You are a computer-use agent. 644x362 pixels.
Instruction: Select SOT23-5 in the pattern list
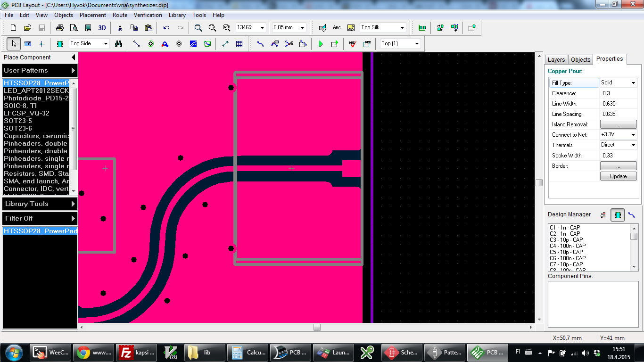36,121
